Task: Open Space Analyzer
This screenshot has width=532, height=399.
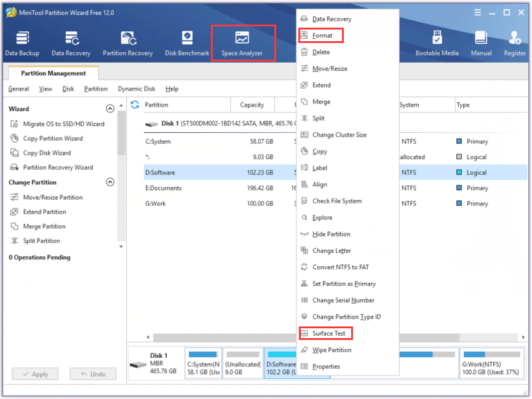Action: tap(242, 44)
